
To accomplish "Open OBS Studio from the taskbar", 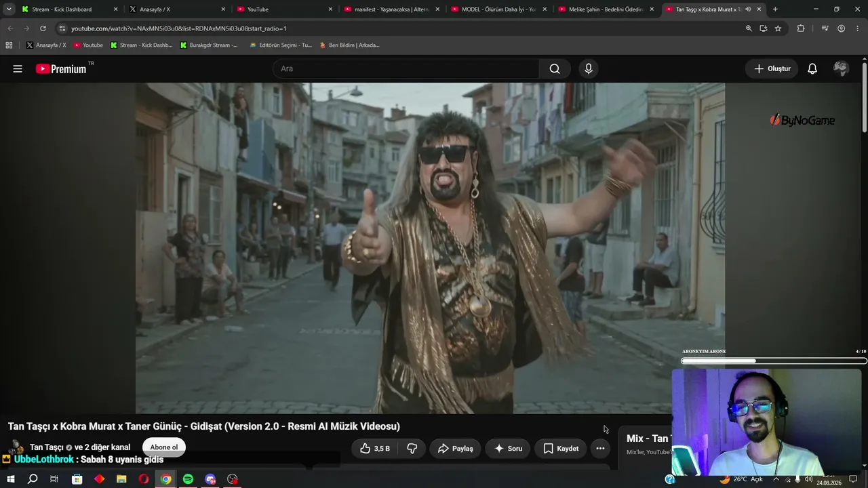I will tap(233, 479).
